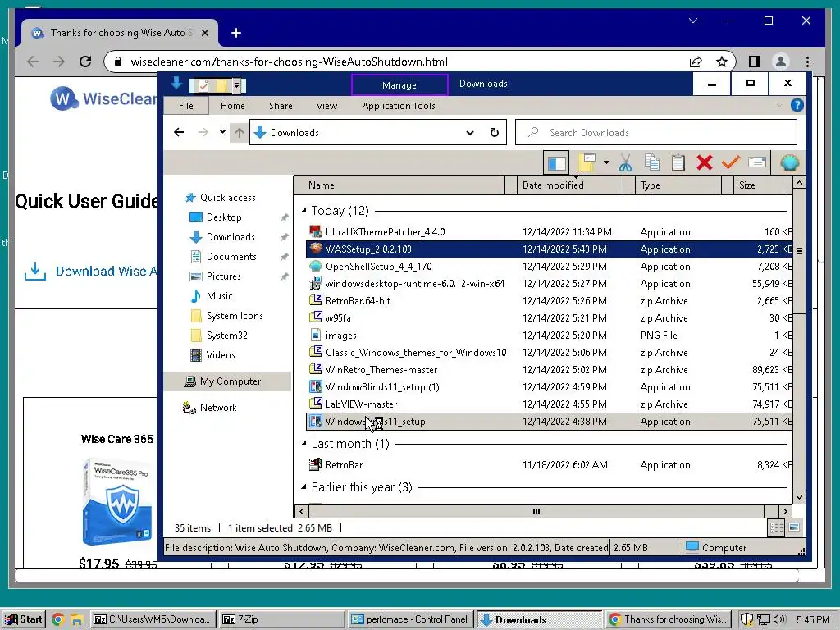Select the Manage contextual tab

pos(399,85)
